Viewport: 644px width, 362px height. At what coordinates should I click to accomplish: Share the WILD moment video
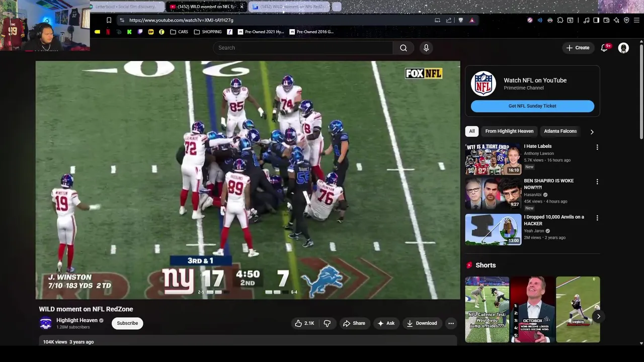click(x=354, y=323)
